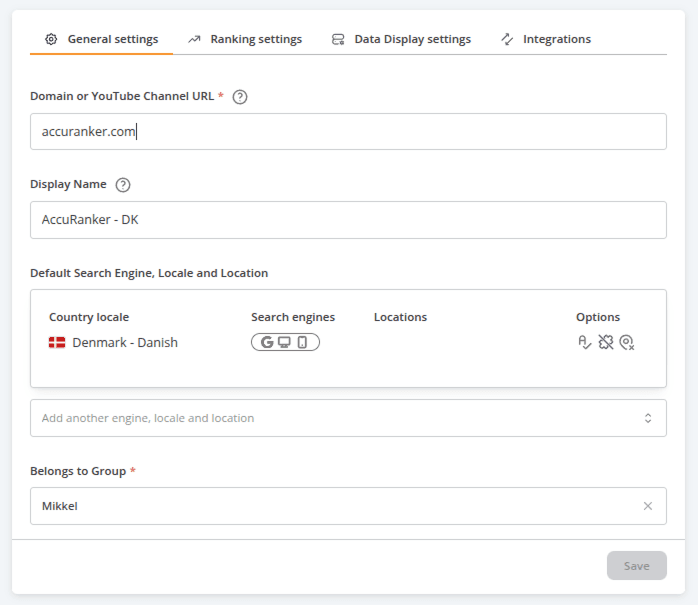Click the Save button
The image size is (698, 605).
637,565
